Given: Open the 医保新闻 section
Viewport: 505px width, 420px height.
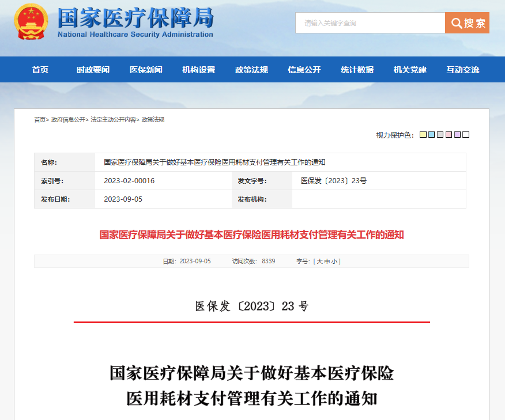Looking at the screenshot, I should (x=146, y=69).
